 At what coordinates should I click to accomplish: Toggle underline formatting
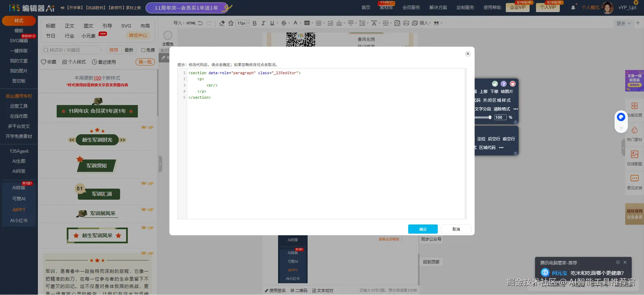click(x=272, y=23)
